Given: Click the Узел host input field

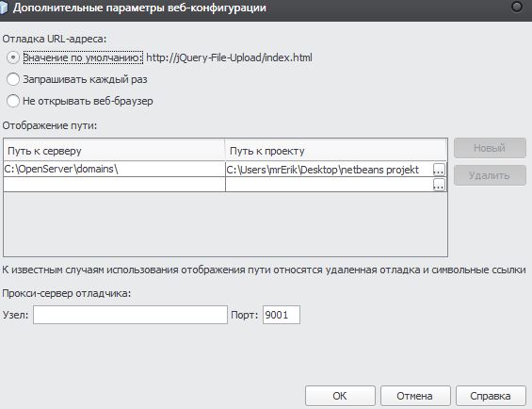Looking at the screenshot, I should click(130, 315).
